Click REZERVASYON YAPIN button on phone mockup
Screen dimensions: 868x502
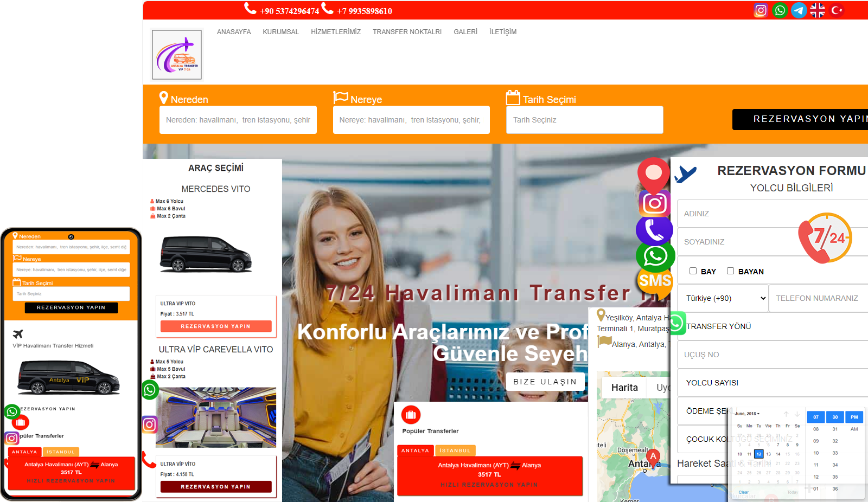[71, 307]
